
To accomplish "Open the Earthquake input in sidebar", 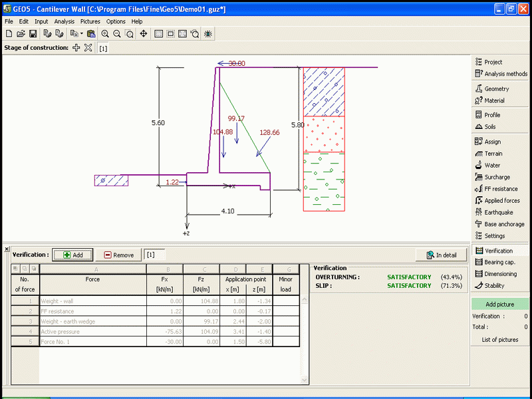I will (x=499, y=213).
